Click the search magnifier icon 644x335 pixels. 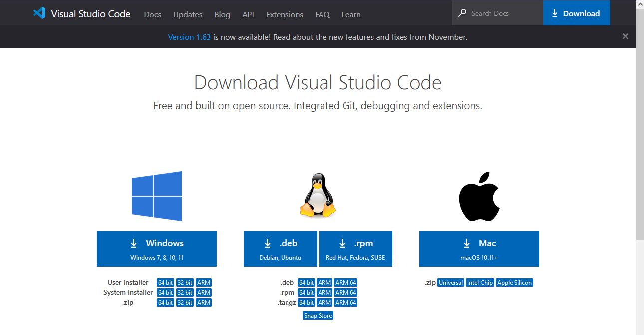click(x=462, y=13)
